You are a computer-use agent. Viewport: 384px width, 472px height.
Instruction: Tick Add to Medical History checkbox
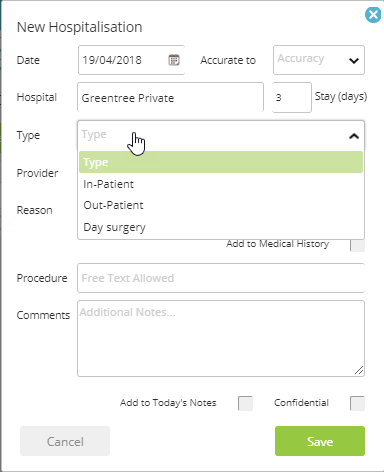(357, 245)
